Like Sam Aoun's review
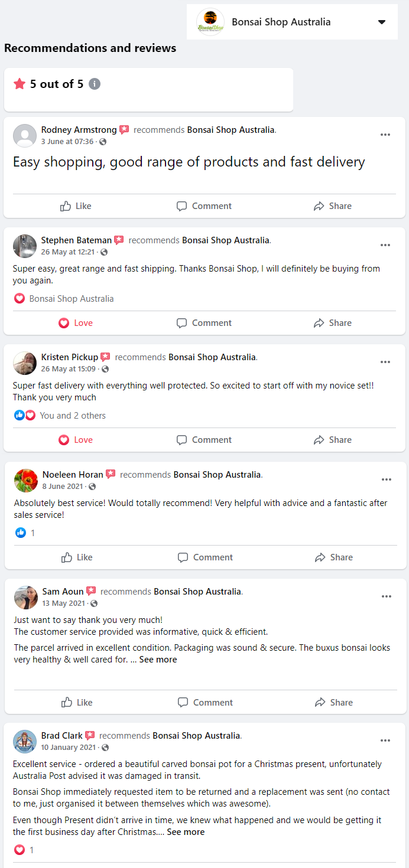409x868 pixels. (76, 702)
